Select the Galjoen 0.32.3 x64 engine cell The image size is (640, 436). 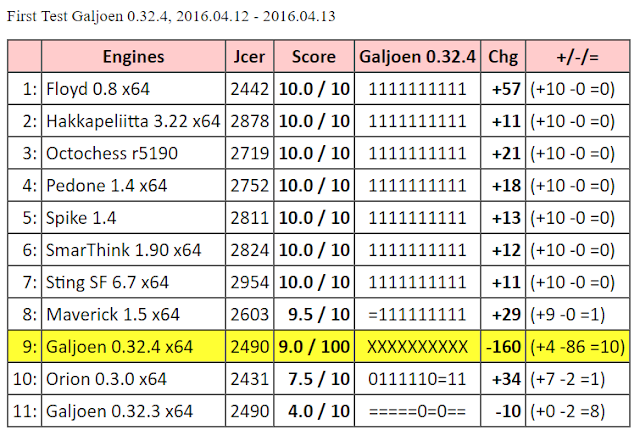point(133,411)
